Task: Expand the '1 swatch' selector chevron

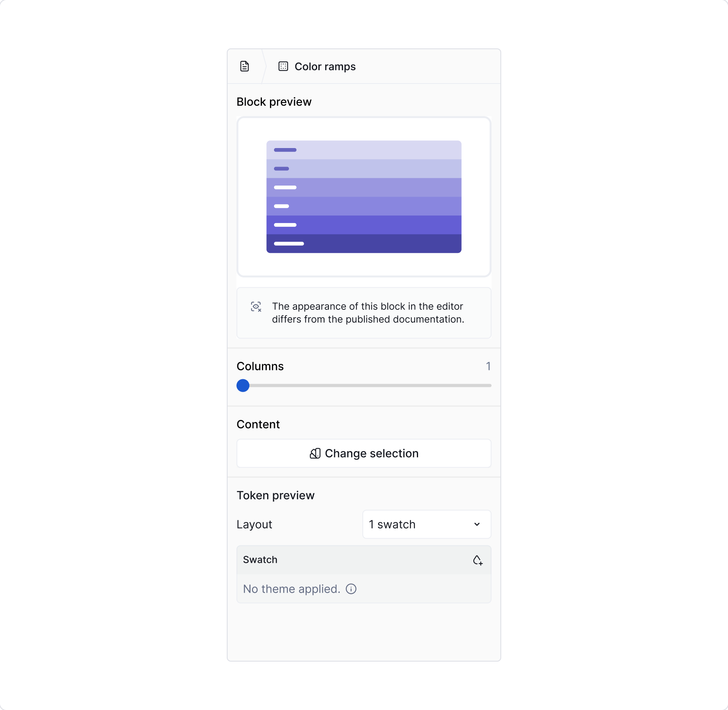Action: pyautogui.click(x=477, y=524)
